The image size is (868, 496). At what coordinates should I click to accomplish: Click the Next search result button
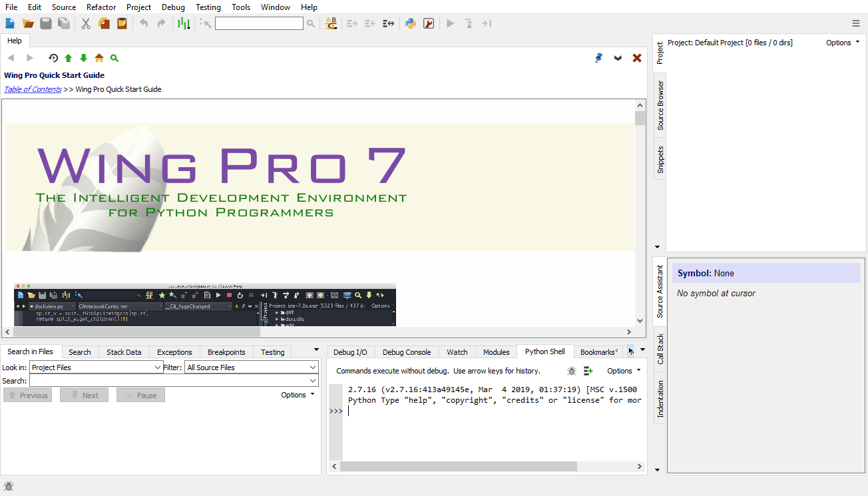(84, 395)
